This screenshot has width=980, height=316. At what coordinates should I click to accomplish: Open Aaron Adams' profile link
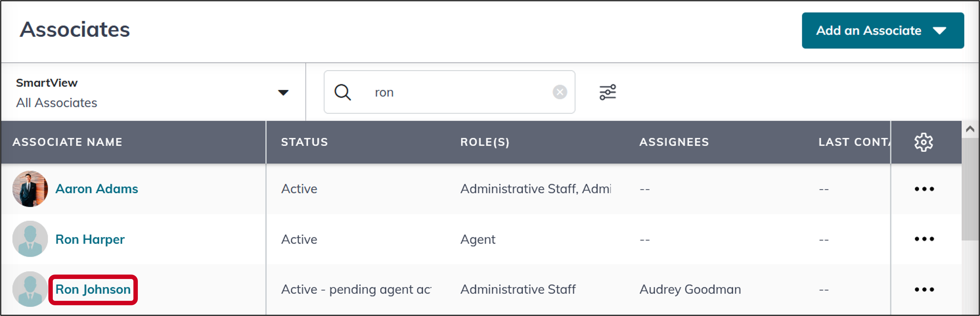tap(97, 189)
